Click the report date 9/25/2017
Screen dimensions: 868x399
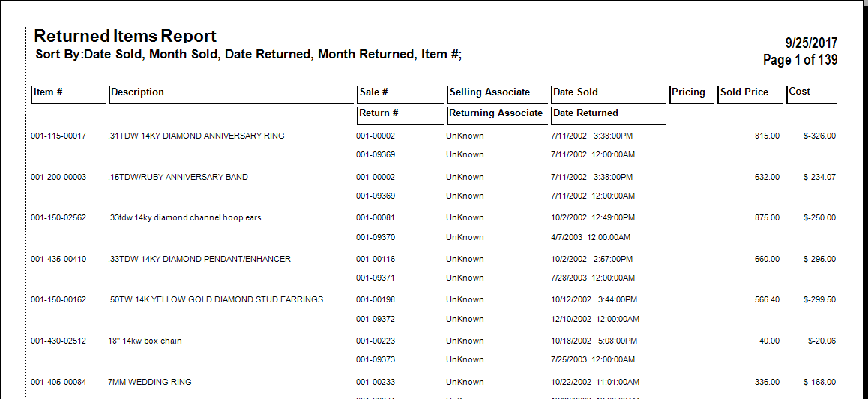pyautogui.click(x=810, y=43)
